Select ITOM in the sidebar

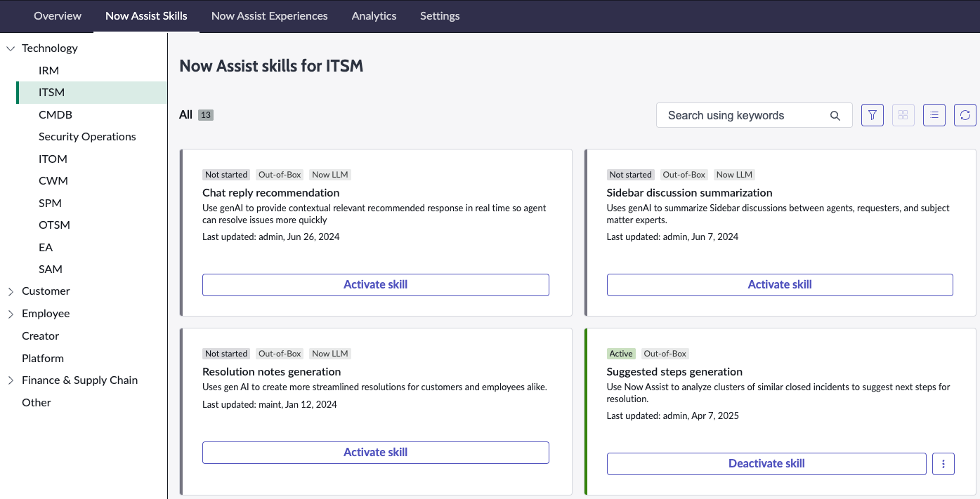pyautogui.click(x=53, y=159)
